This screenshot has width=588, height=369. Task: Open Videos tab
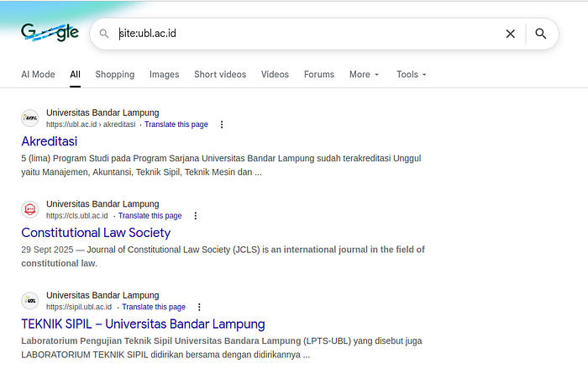click(x=275, y=74)
